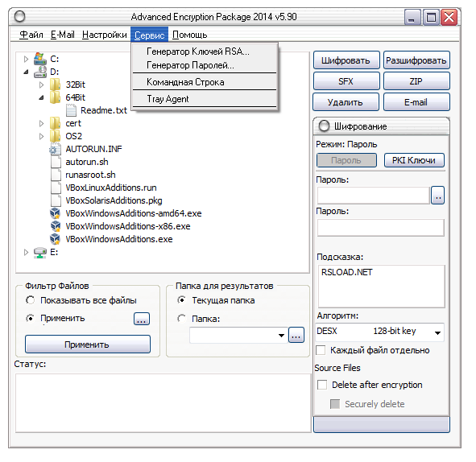The width and height of the screenshot is (476, 462).
Task: Click the cert folder icon
Action: (x=56, y=123)
